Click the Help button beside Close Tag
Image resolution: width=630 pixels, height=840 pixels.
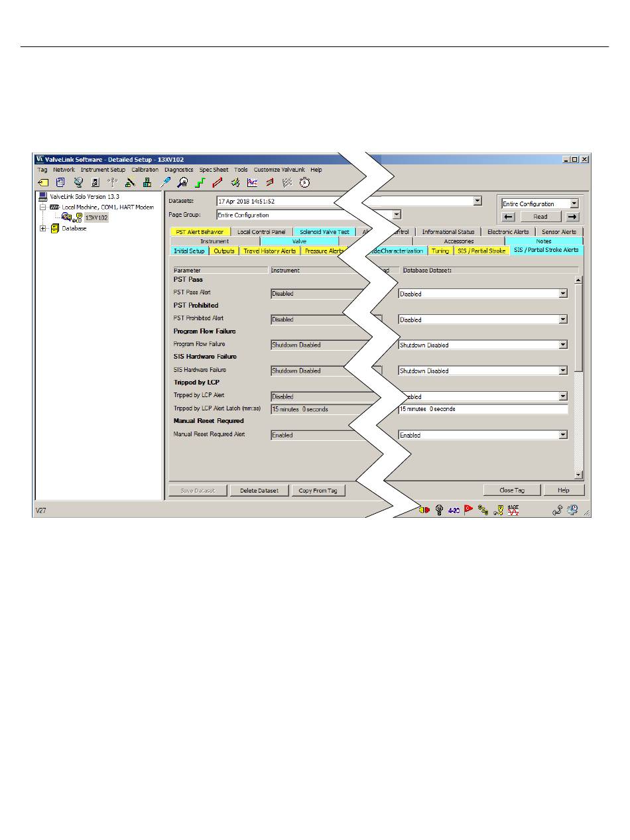point(564,491)
